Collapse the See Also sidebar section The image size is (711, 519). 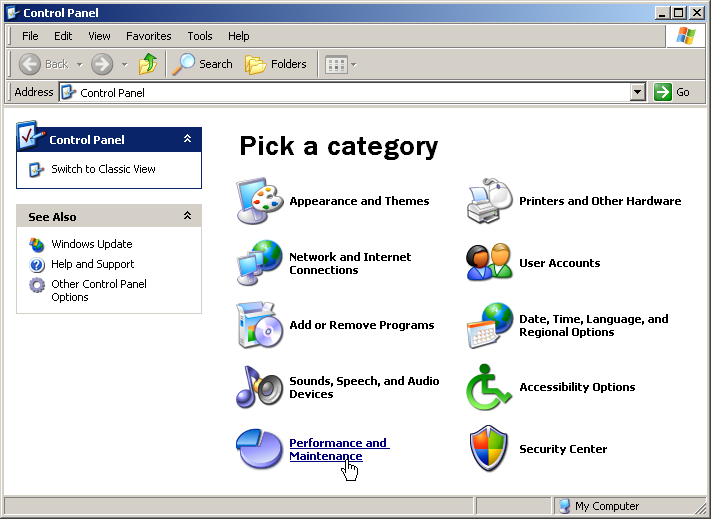pos(187,216)
